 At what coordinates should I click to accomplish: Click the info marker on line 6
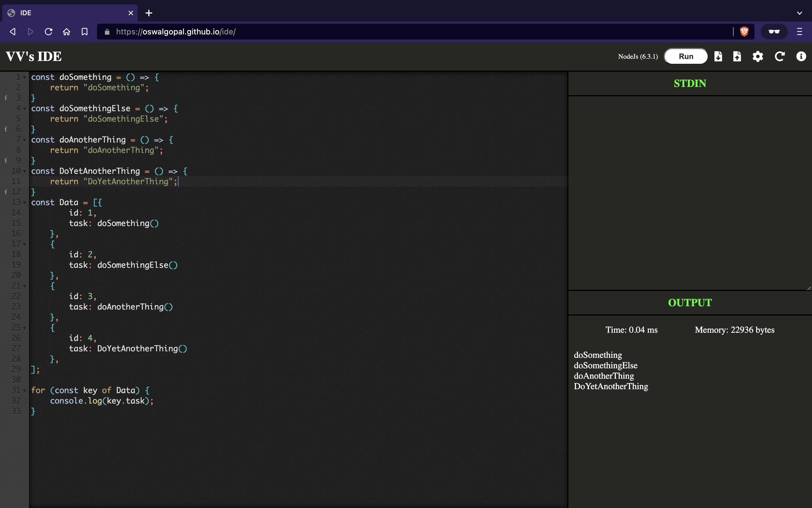(x=6, y=129)
